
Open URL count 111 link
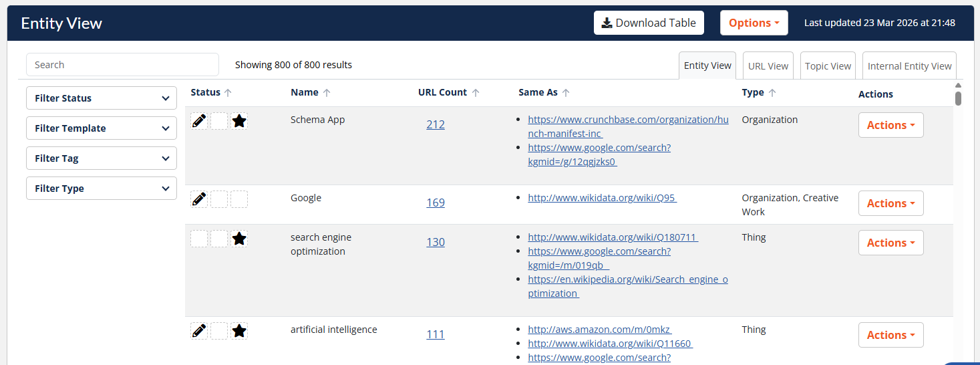point(436,334)
